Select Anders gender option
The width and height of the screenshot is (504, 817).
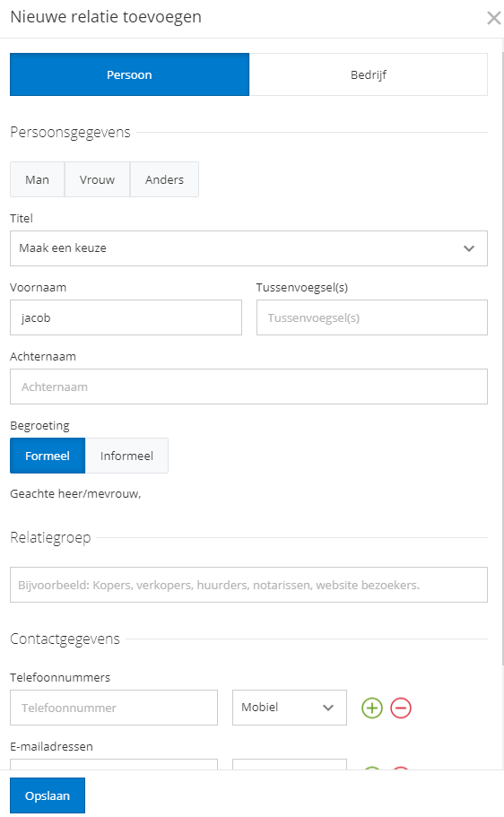tap(164, 179)
